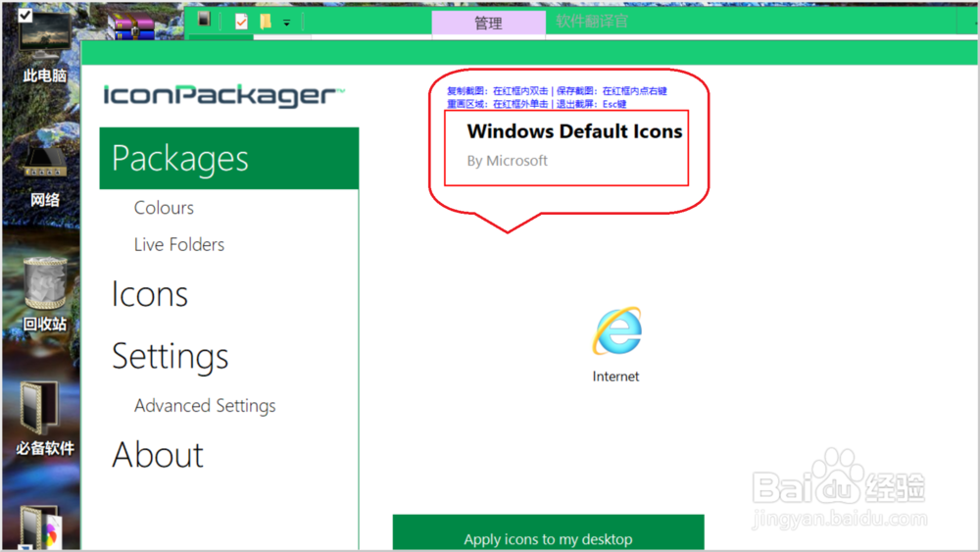Open 回收站 recycle bin icon
Screen dimensions: 980x552
(x=44, y=295)
